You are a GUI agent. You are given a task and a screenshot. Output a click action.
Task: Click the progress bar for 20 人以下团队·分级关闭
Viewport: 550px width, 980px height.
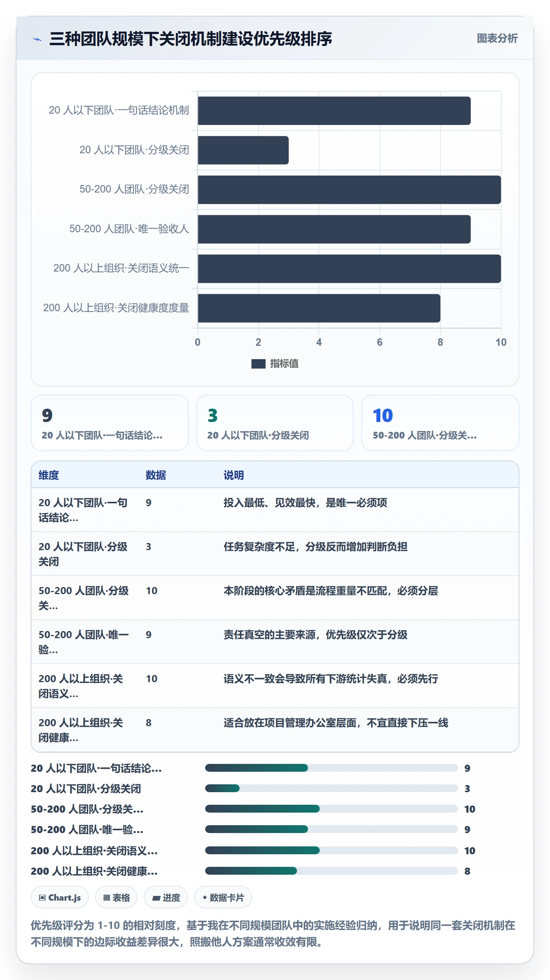tap(331, 788)
